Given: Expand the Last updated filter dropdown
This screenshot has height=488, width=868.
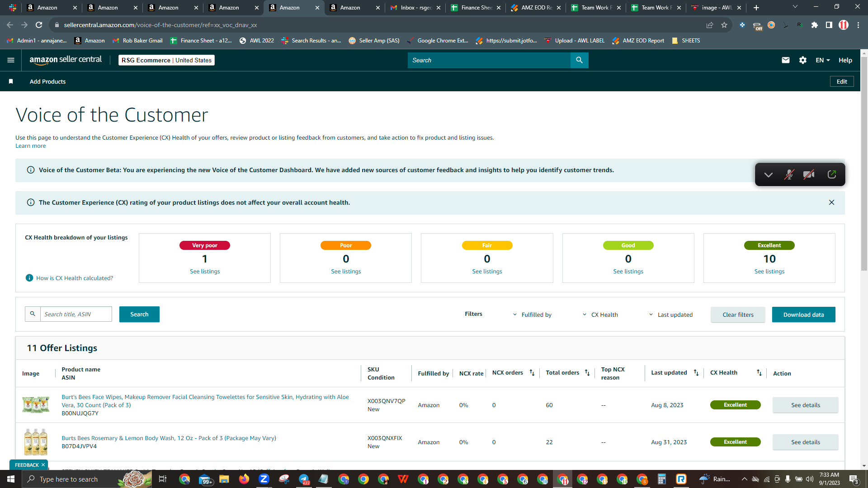Looking at the screenshot, I should 670,314.
